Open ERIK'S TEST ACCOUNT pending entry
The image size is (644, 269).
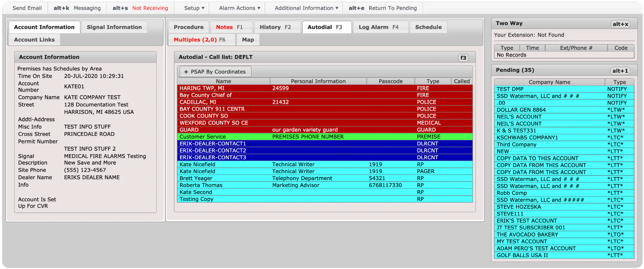coord(564,221)
